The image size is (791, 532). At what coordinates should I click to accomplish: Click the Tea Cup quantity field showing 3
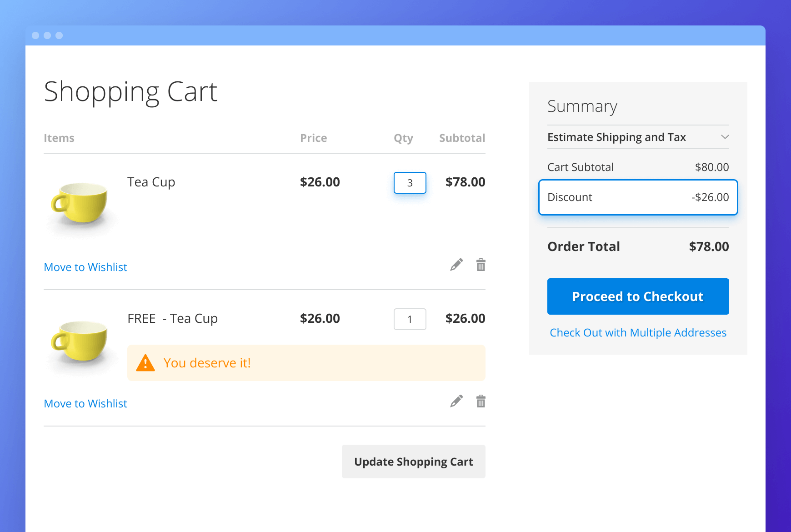[410, 183]
